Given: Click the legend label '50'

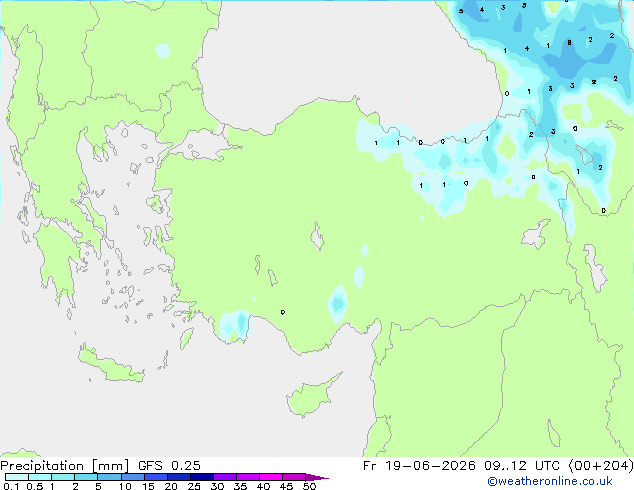Looking at the screenshot, I should [309, 486].
